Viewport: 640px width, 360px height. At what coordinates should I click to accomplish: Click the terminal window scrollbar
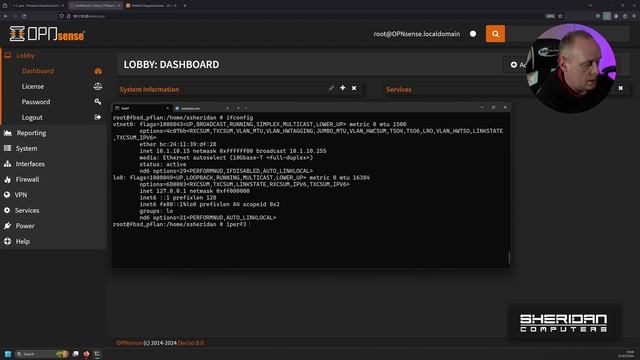pyautogui.click(x=509, y=257)
